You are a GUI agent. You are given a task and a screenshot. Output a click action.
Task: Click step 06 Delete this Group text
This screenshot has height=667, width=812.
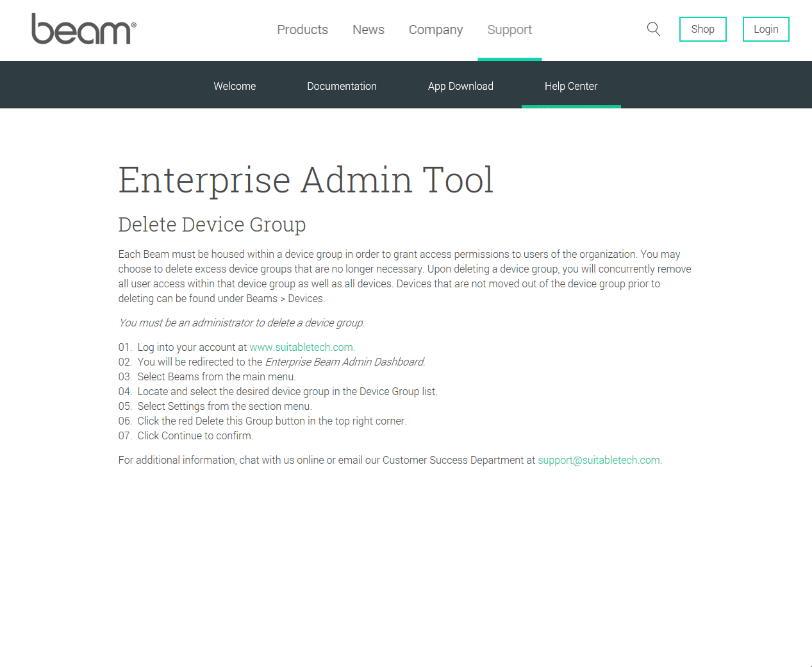[x=262, y=421]
